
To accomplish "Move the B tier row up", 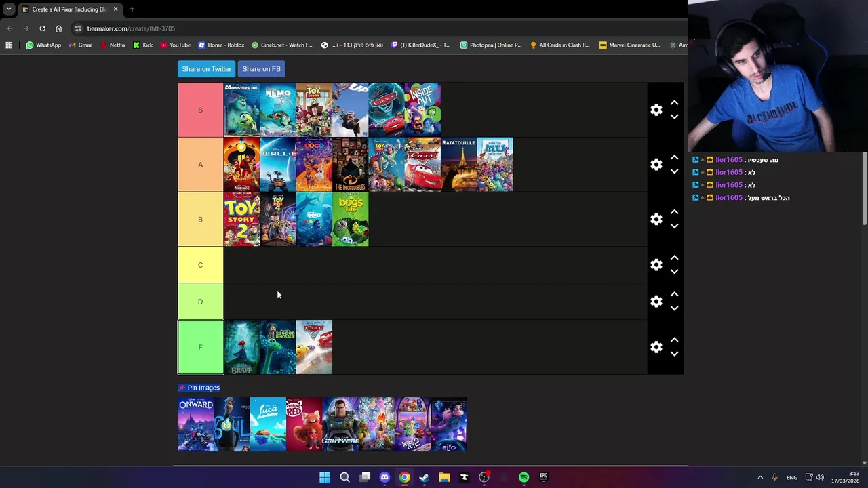I will 674,211.
